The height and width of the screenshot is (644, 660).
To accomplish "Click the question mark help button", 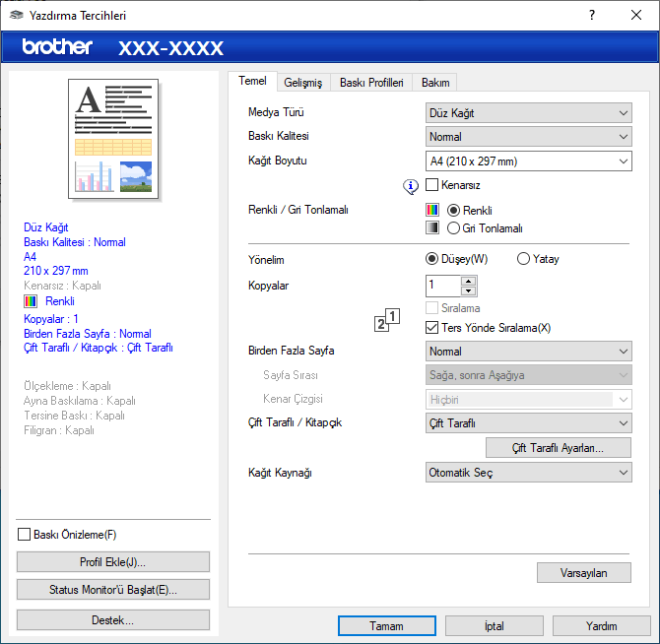I will coord(592,16).
